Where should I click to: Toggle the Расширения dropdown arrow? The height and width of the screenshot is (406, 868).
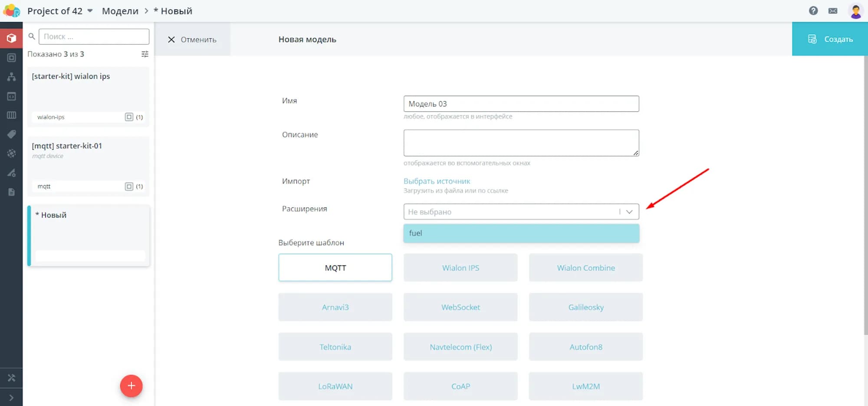629,212
